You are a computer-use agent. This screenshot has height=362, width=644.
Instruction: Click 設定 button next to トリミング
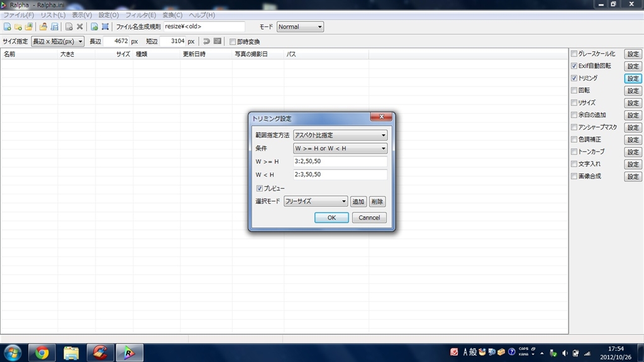tap(633, 79)
